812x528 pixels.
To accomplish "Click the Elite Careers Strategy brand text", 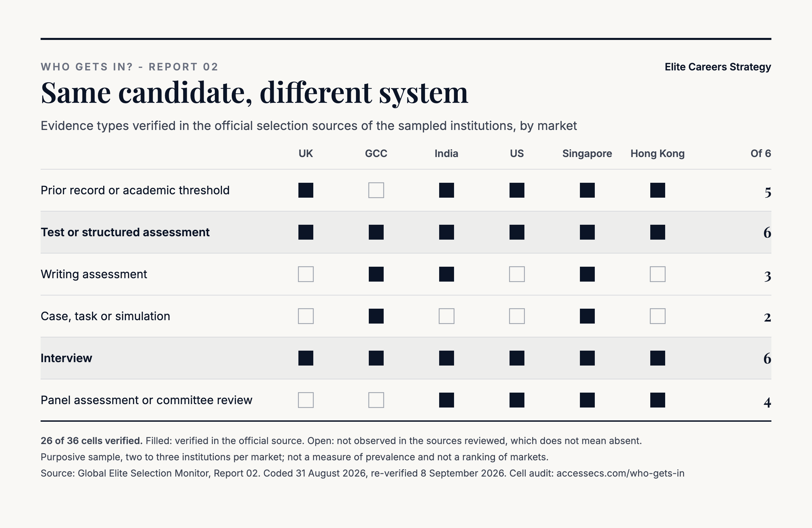I will coord(718,67).
